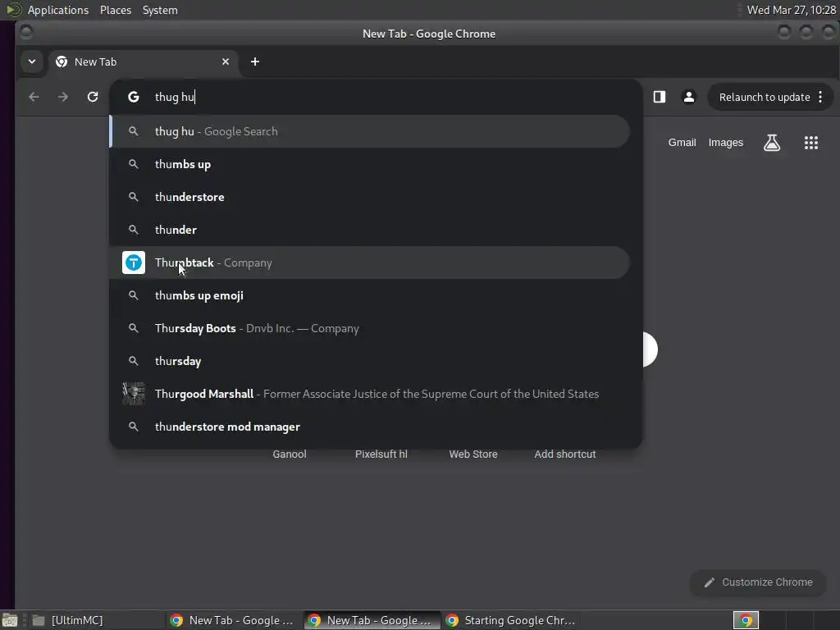Open the tab search dropdown arrow
Screen dimensions: 840x630
[32, 62]
